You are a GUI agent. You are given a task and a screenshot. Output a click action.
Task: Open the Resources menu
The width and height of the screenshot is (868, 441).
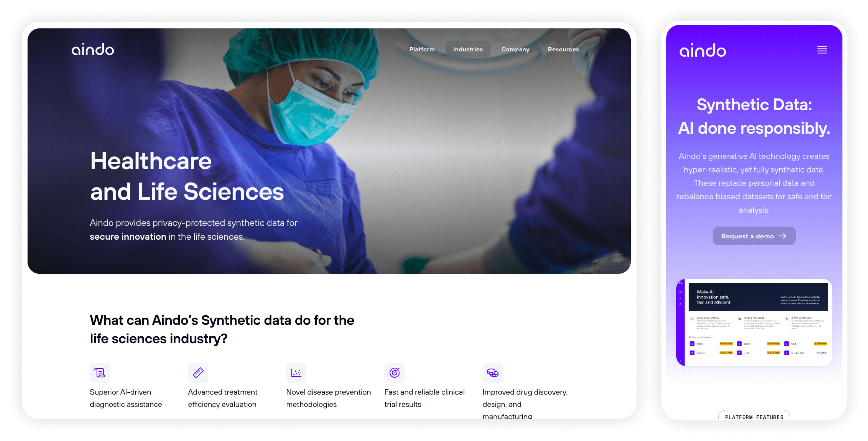click(563, 49)
